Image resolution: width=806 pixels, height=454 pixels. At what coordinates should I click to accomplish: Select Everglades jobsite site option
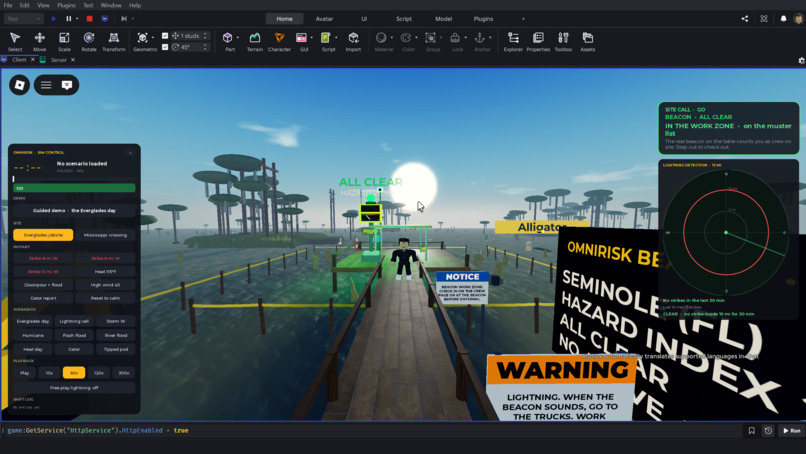[43, 235]
